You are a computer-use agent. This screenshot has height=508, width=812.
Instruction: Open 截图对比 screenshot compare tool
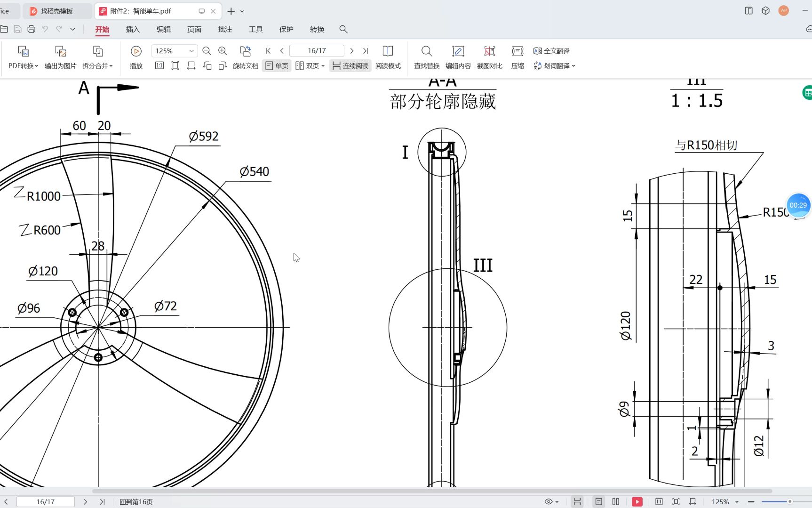tap(490, 57)
